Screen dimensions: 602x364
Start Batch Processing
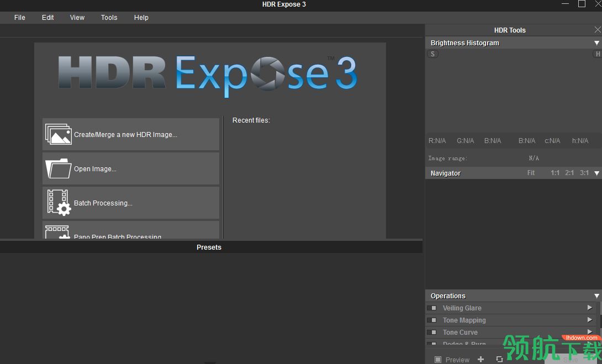[x=131, y=203]
